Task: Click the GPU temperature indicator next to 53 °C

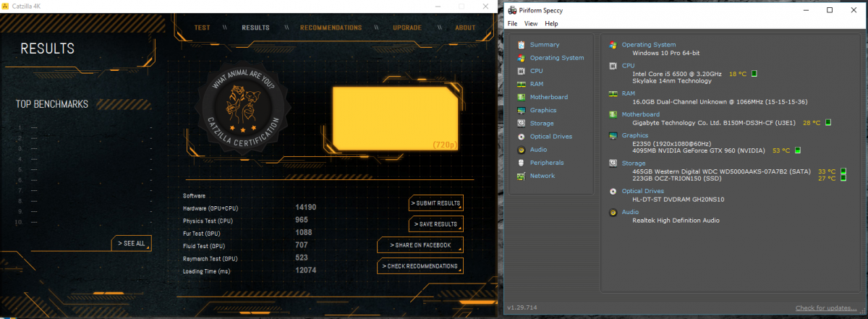Action: (x=797, y=150)
